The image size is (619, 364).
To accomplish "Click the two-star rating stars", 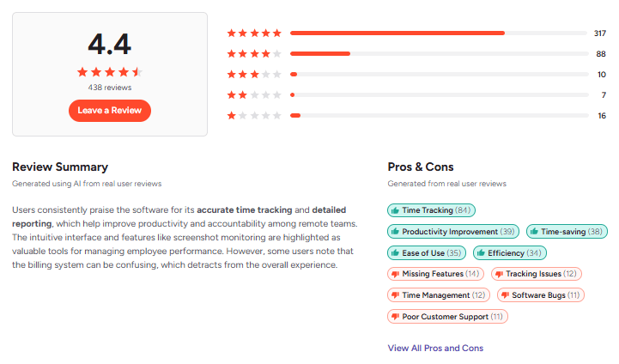I will pos(254,95).
